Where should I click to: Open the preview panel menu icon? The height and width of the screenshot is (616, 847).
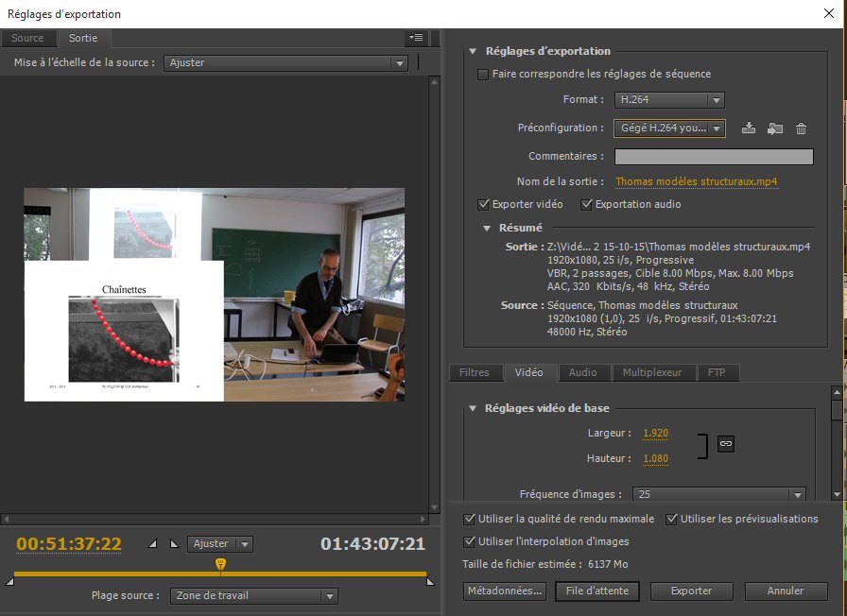point(417,38)
